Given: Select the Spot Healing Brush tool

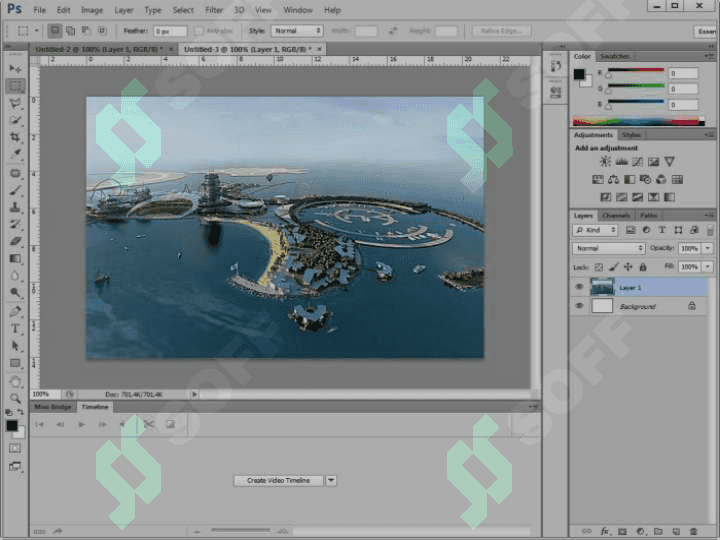Looking at the screenshot, I should point(15,173).
